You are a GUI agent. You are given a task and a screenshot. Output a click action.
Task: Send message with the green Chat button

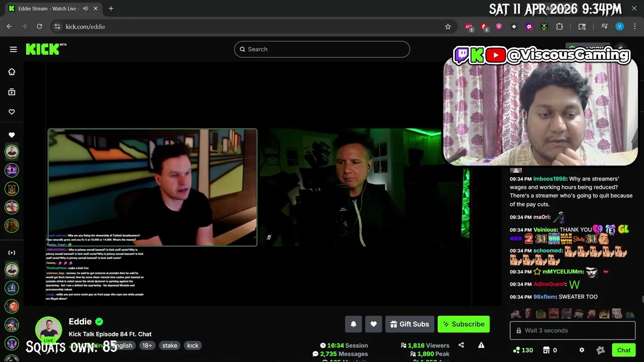[x=624, y=350]
